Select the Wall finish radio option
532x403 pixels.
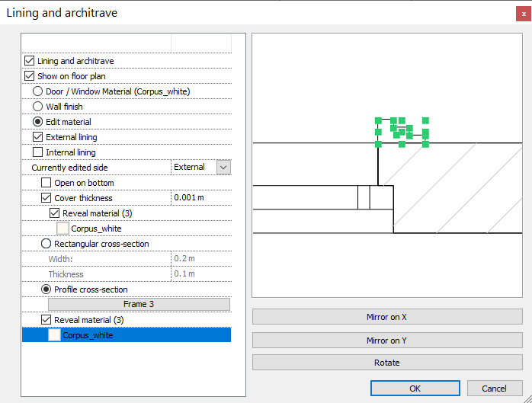(x=37, y=107)
